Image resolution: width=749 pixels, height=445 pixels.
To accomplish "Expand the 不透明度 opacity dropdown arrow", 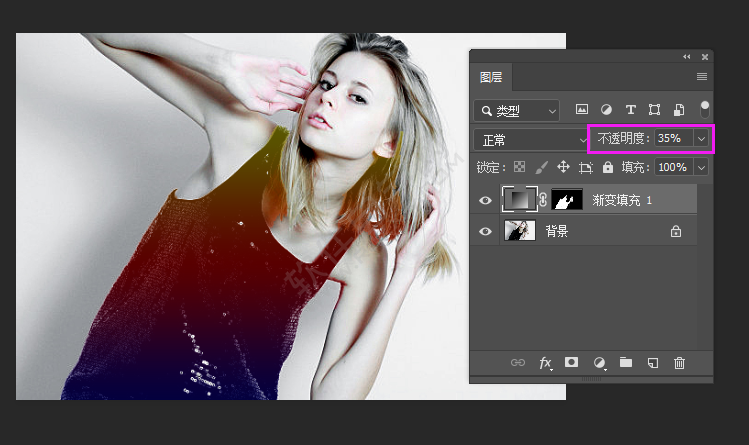I will pos(702,138).
